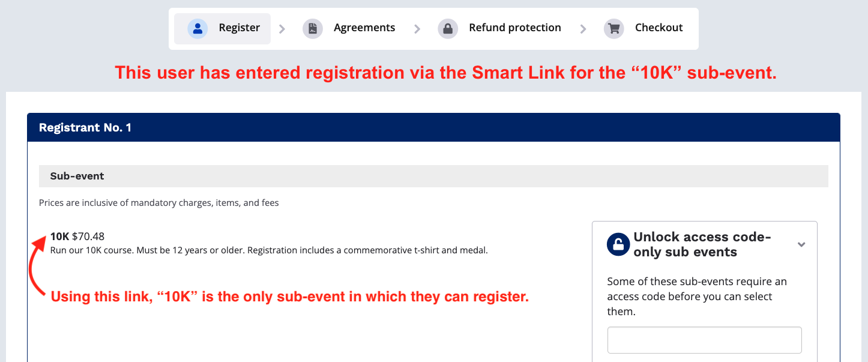Jump to the Checkout step label
The image size is (868, 362).
[x=659, y=28]
